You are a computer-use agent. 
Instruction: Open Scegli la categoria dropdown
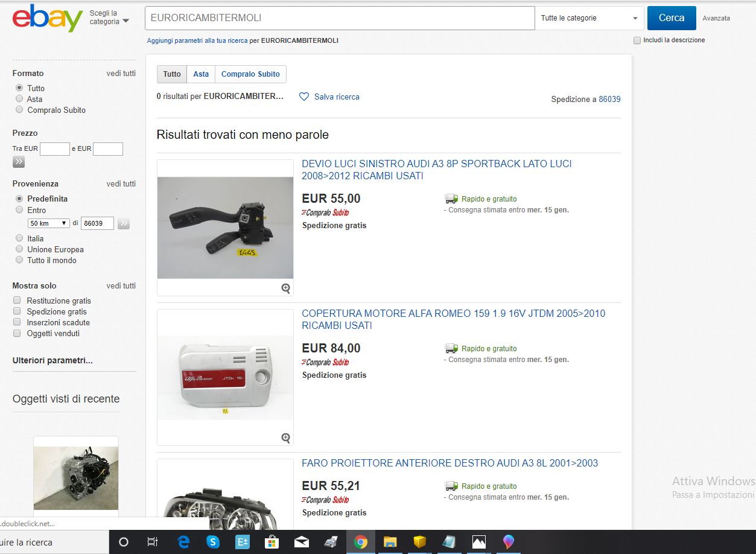109,18
